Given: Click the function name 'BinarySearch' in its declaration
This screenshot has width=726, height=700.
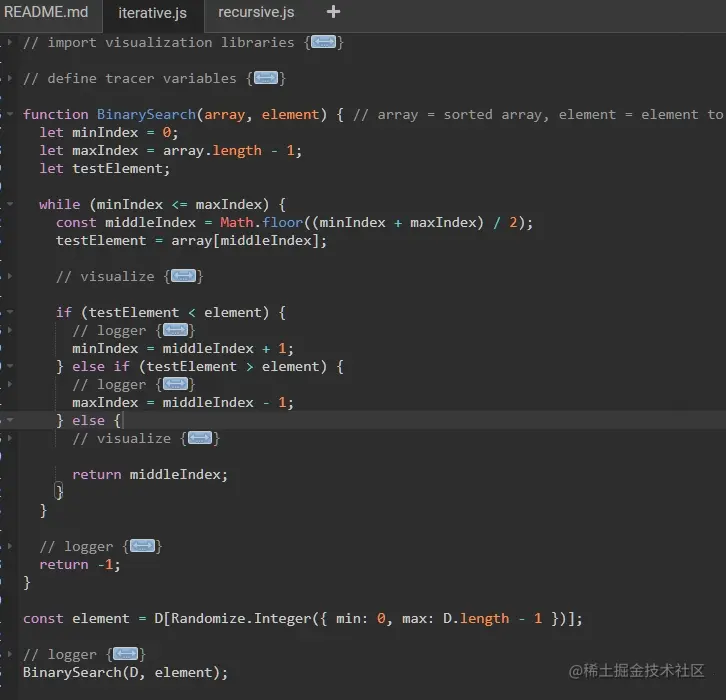Looking at the screenshot, I should [146, 114].
